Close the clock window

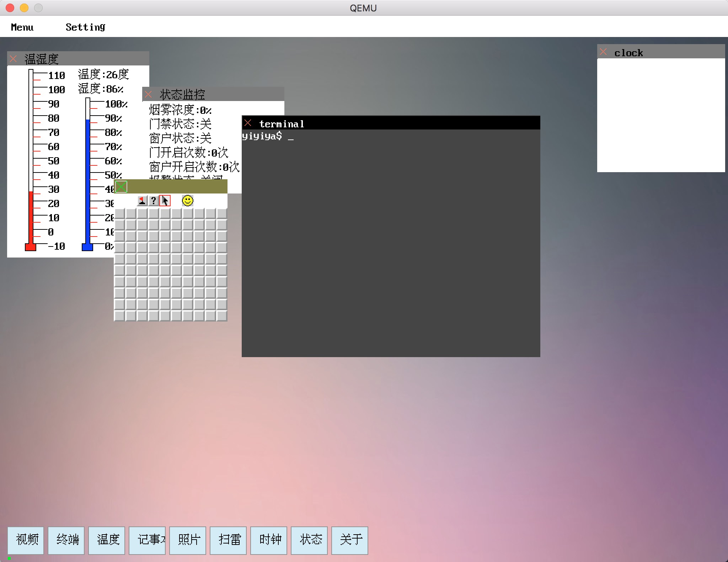tap(603, 52)
